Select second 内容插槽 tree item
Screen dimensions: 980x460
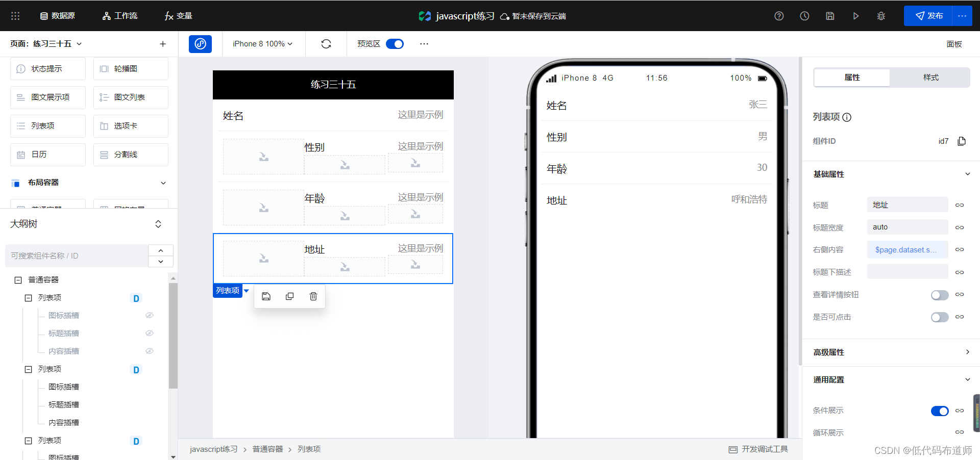pyautogui.click(x=64, y=423)
